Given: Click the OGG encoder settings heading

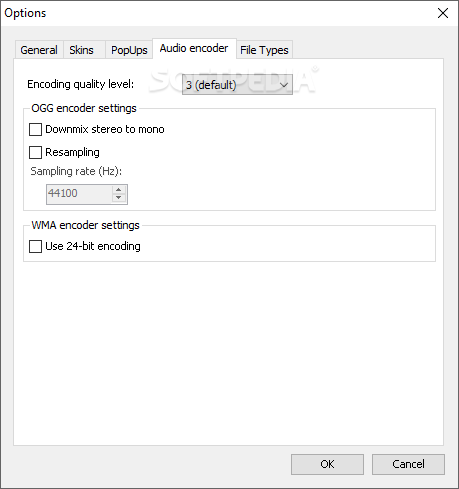Looking at the screenshot, I should (84, 108).
